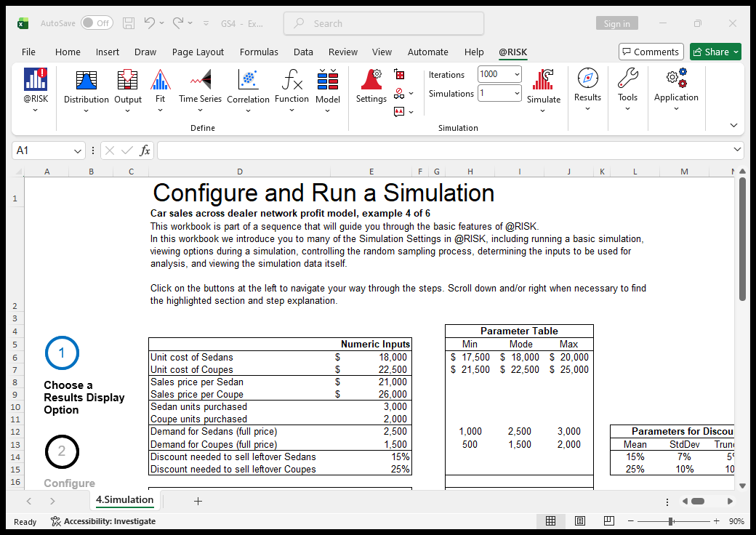Open the @RISK main ribbon button
This screenshot has height=535, width=756.
coord(36,91)
